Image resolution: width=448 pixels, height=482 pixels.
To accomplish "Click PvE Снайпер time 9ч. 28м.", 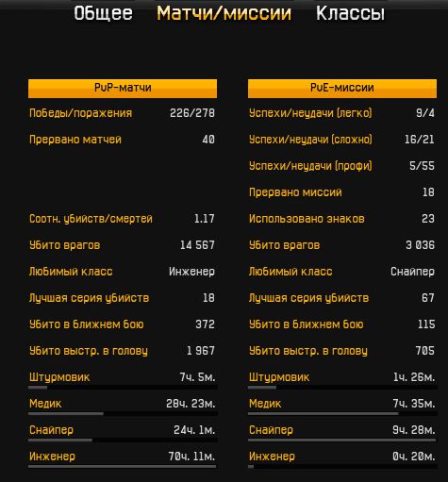I will click(x=414, y=430).
